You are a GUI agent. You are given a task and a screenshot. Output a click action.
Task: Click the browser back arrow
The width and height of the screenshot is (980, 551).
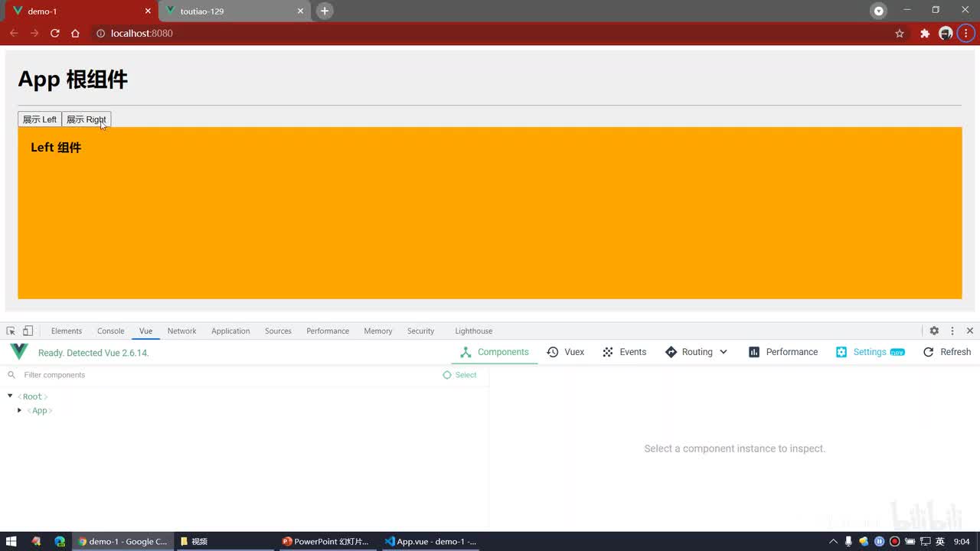(x=14, y=33)
